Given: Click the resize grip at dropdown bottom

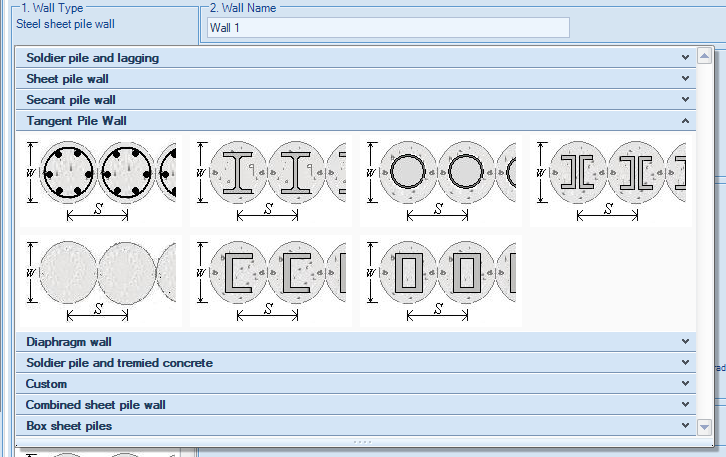Looking at the screenshot, I should pyautogui.click(x=362, y=442).
